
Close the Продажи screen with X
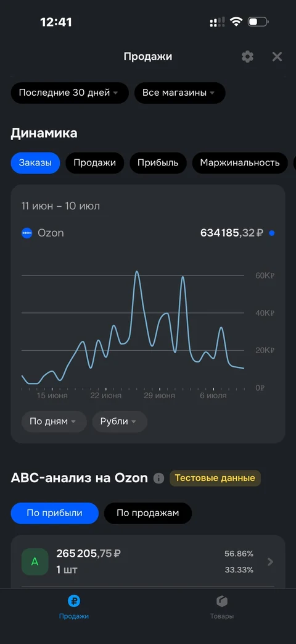[x=277, y=57]
